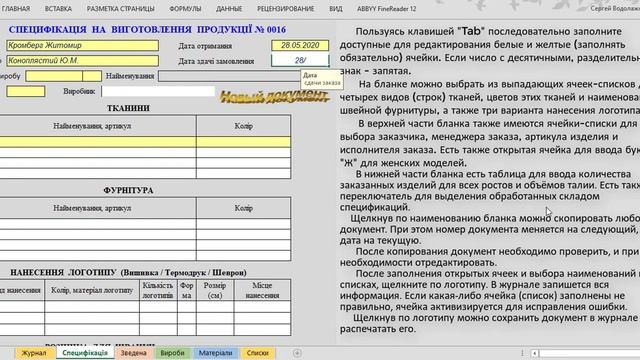Click Місце нанесення column header
This screenshot has height=360, width=640.
[262, 290]
